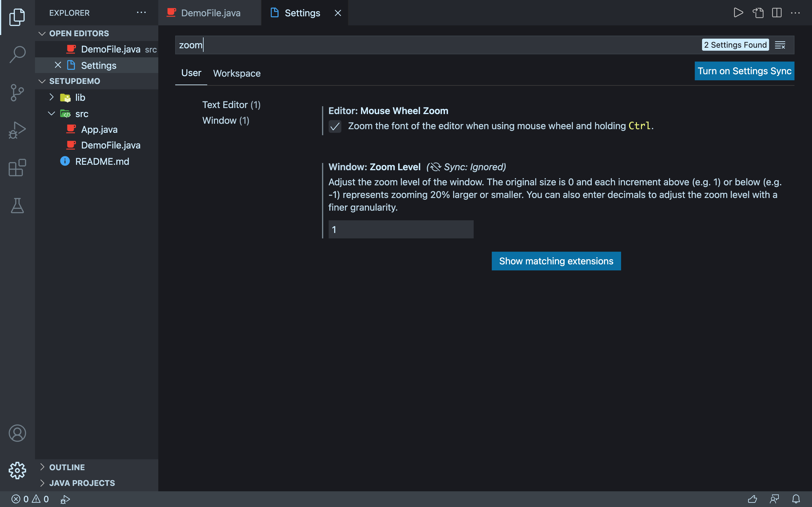Expand the OUTLINE panel section

41,466
